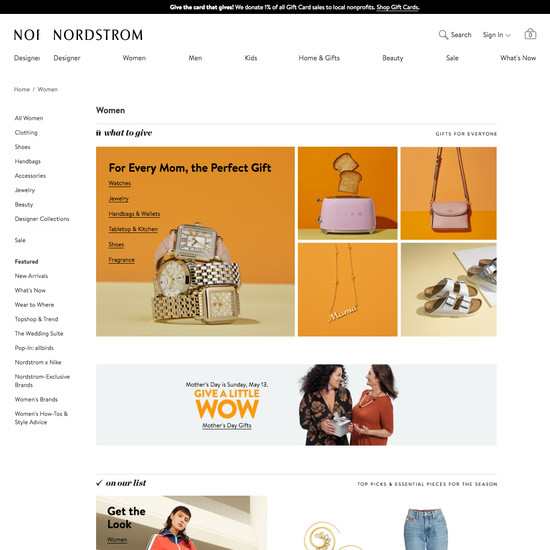Click the Nordstrom logo
This screenshot has width=550, height=550.
click(x=98, y=35)
